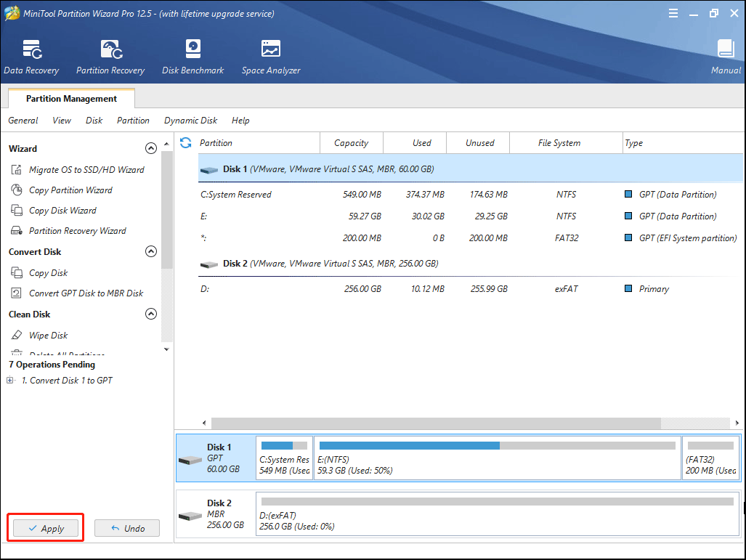This screenshot has height=560, width=746.
Task: Click horizontal scrollbar thumb in partition list
Action: point(436,423)
